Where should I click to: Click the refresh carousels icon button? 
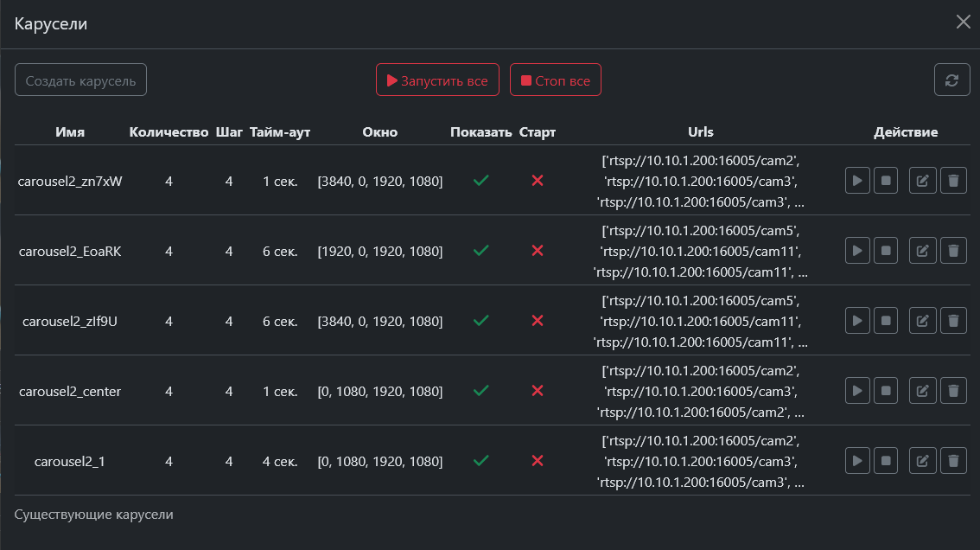(x=951, y=80)
